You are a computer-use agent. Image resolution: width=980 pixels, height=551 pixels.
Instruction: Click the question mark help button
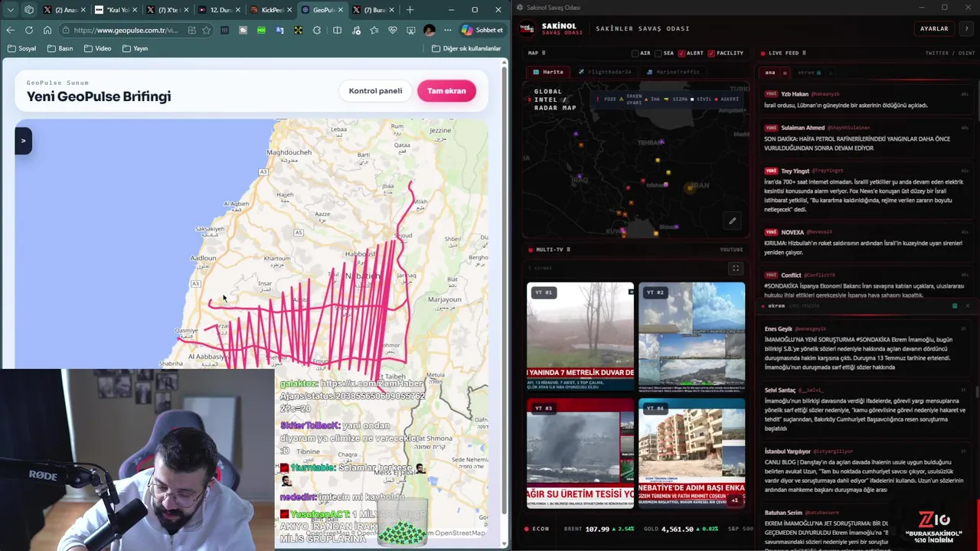[966, 28]
